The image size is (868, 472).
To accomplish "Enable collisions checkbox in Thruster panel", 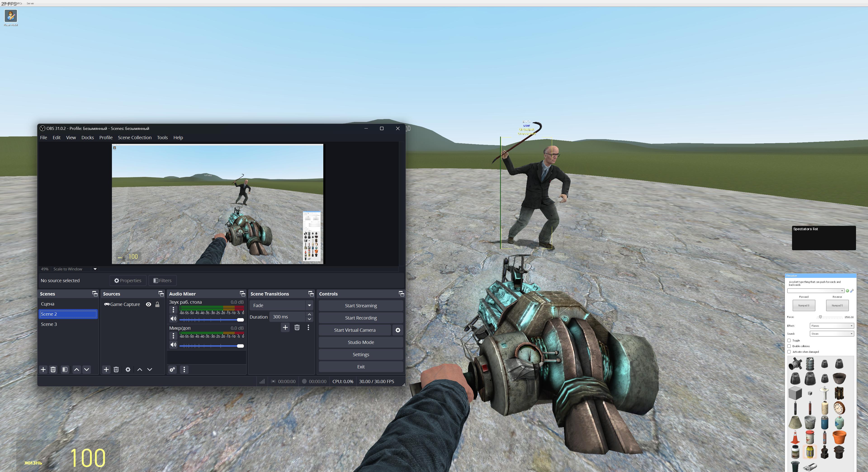I will coord(789,346).
